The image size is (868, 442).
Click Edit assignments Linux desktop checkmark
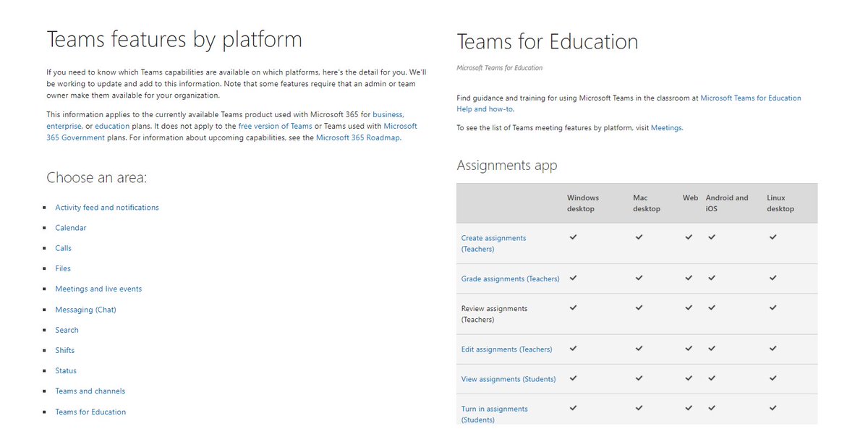point(773,349)
